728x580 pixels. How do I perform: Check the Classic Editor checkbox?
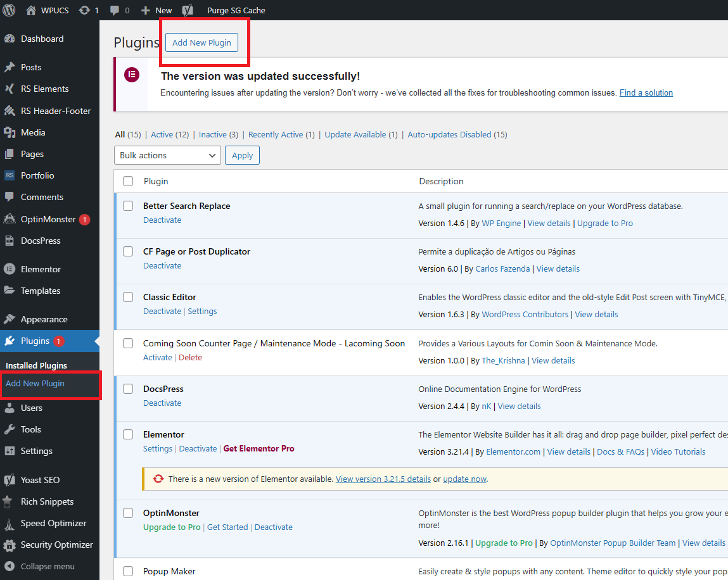pyautogui.click(x=128, y=297)
